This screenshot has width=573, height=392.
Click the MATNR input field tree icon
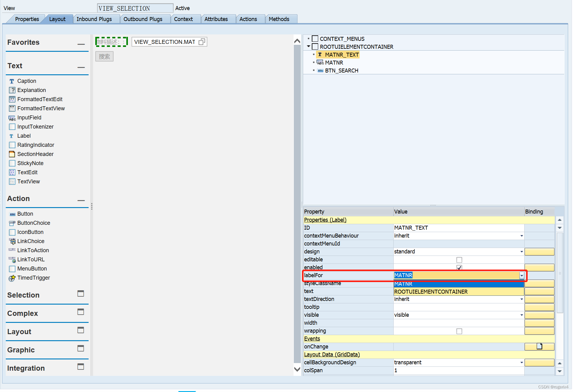click(320, 62)
